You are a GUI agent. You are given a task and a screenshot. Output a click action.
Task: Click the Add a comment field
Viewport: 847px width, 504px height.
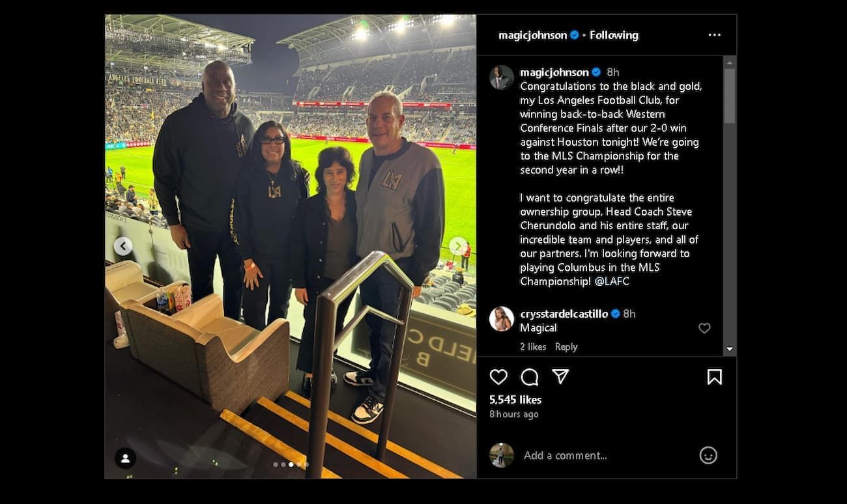point(606,456)
